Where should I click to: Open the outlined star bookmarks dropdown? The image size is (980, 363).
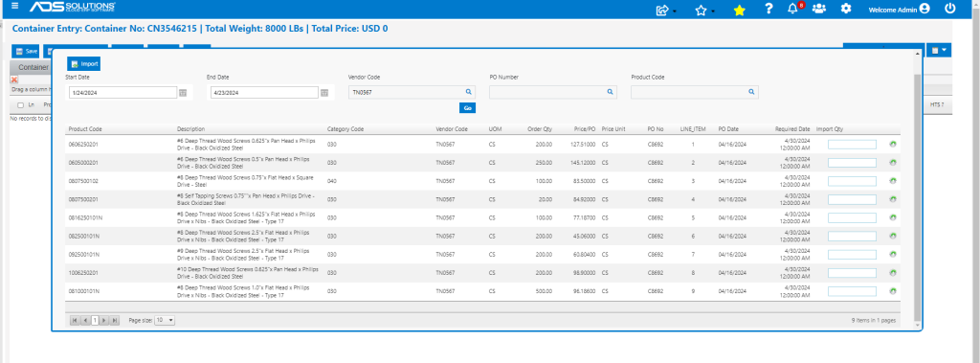click(705, 10)
